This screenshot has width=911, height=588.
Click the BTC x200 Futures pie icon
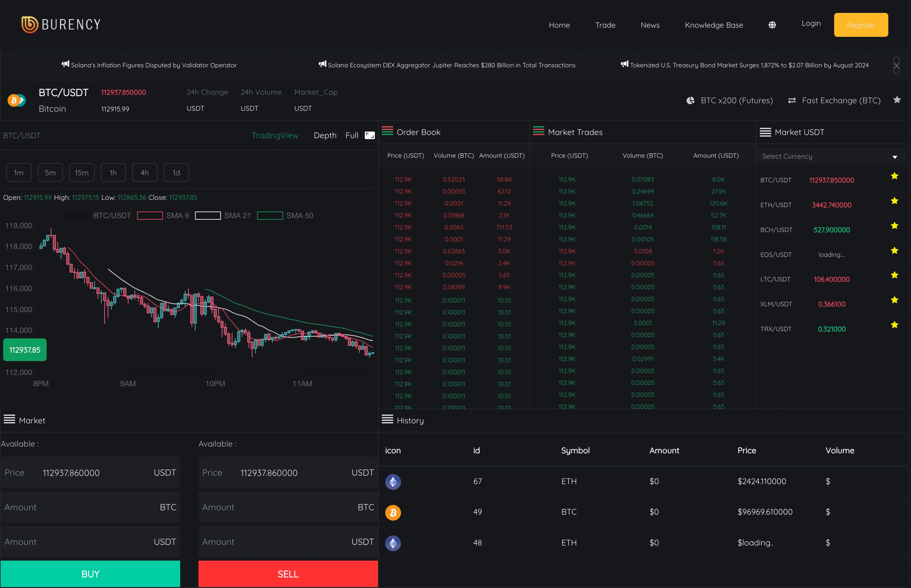tap(690, 100)
